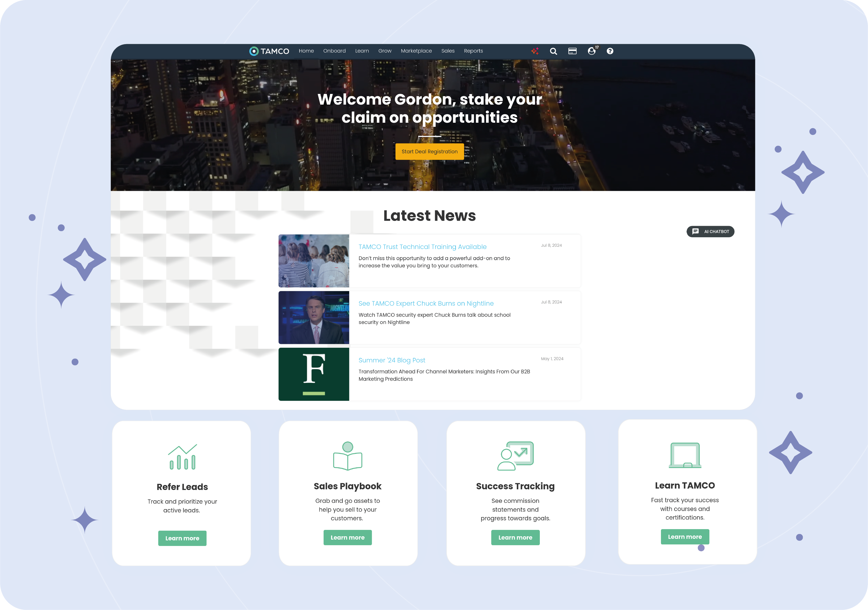Screen dimensions: 868x610
Task: Click the Learn TAMCO laptop icon
Action: click(685, 455)
